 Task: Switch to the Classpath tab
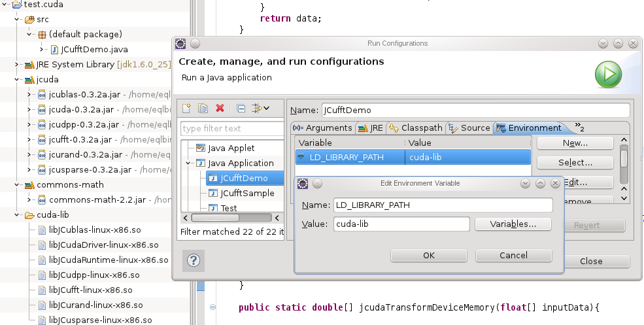tap(416, 128)
